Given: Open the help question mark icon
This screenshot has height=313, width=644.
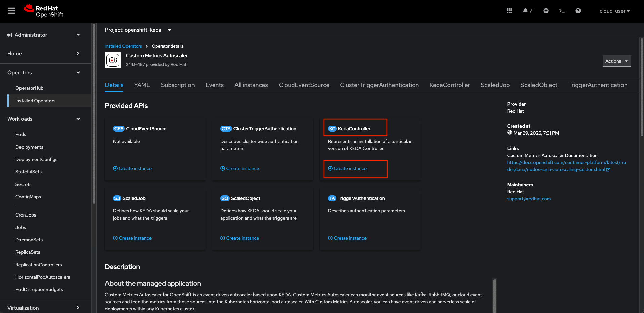Looking at the screenshot, I should (578, 11).
